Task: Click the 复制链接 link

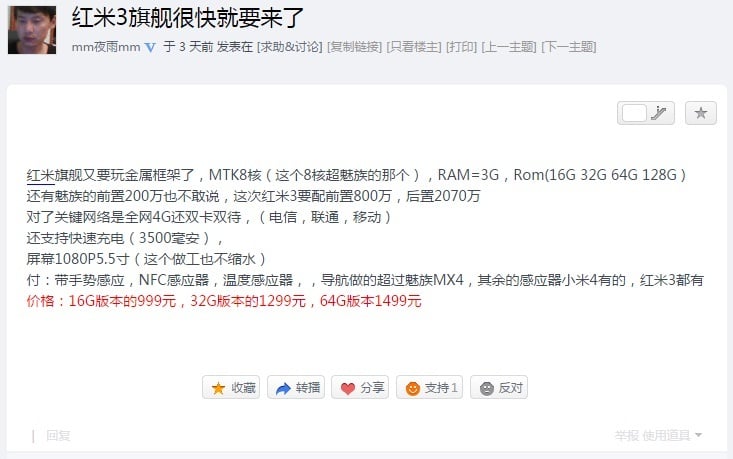Action: [355, 47]
